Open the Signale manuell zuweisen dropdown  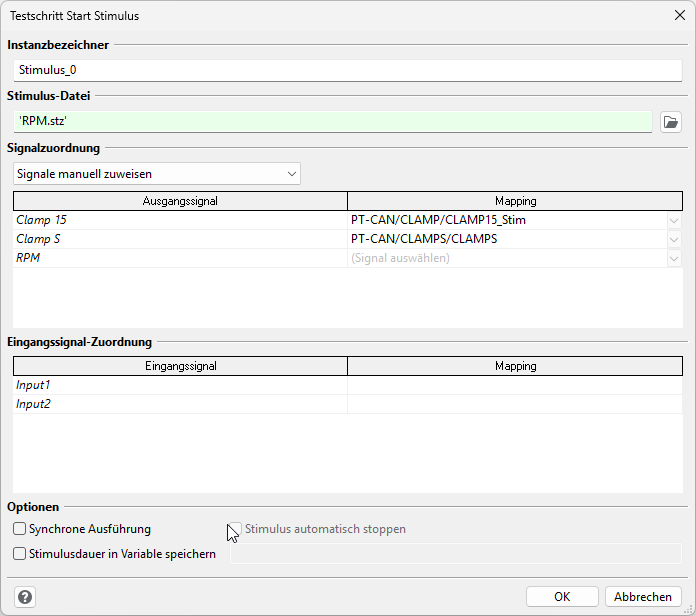[157, 174]
